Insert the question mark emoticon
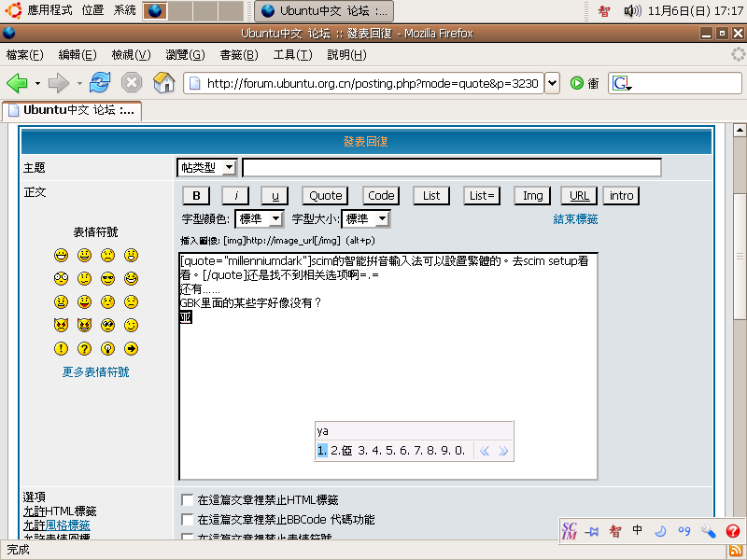This screenshot has width=747, height=560. coord(84,348)
